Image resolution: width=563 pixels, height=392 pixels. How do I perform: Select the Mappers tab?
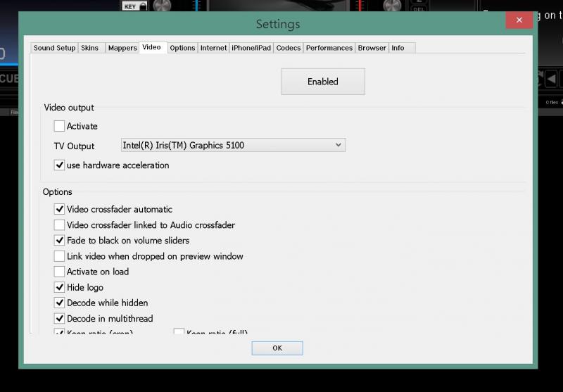tap(122, 48)
